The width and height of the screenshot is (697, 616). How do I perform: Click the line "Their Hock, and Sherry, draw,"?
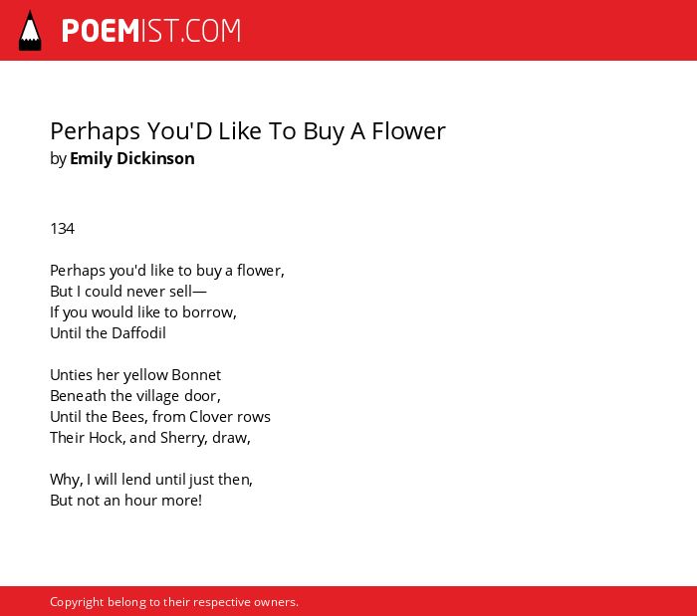(x=150, y=438)
